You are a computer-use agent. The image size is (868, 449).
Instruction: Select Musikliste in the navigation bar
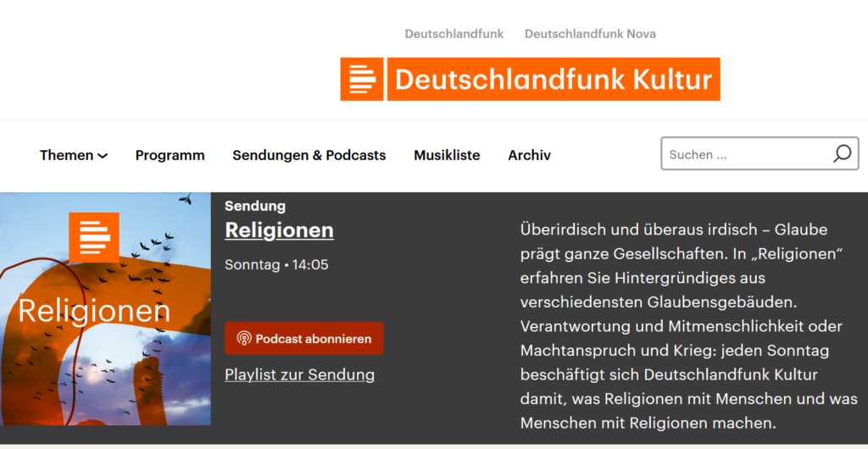(447, 155)
